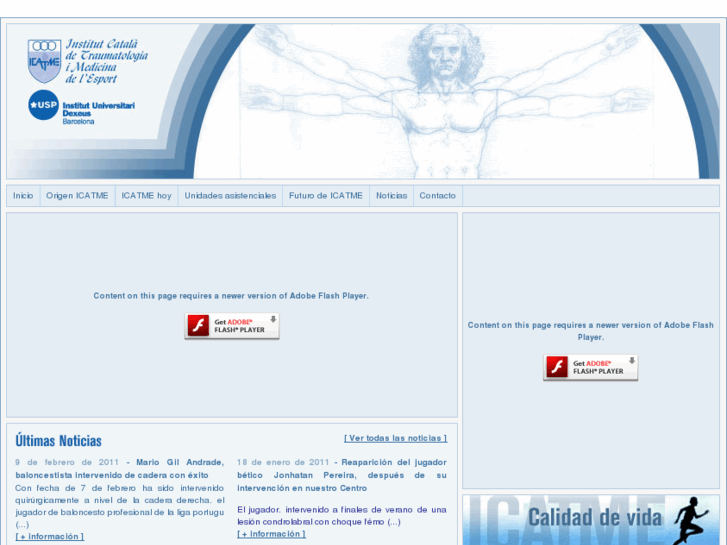The height and width of the screenshot is (545, 727).
Task: Click Flash required message in left panel
Action: click(231, 296)
